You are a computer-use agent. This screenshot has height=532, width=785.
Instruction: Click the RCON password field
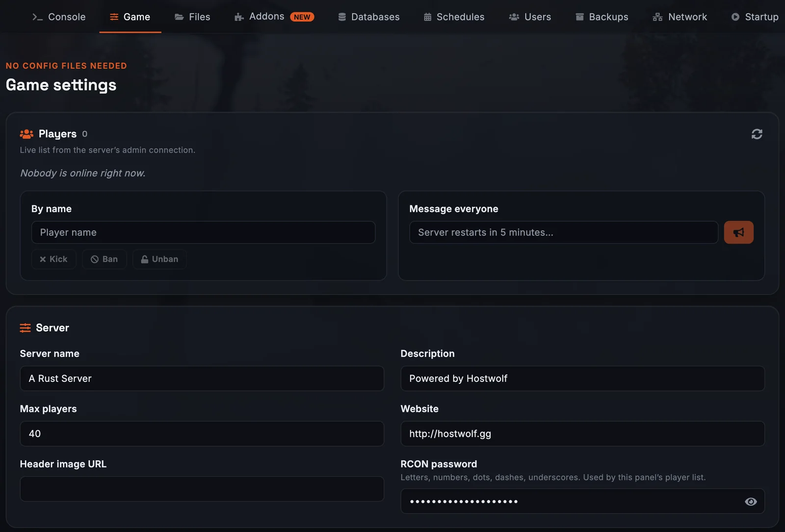[x=582, y=501]
